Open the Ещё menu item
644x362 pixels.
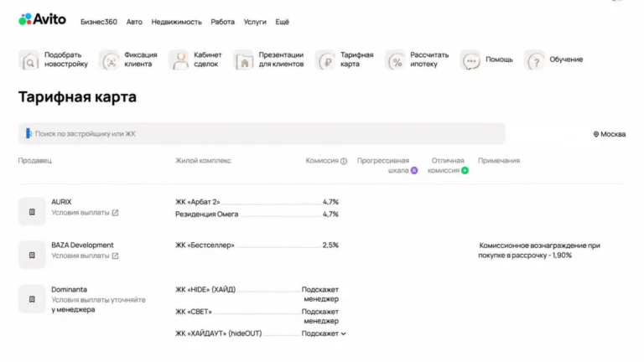pyautogui.click(x=282, y=22)
